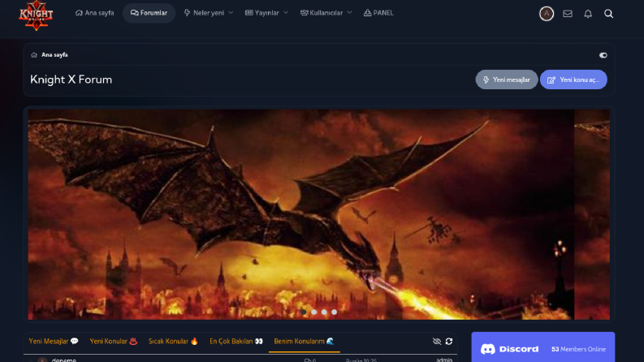
Task: Hide the widget with crossed-eye icon
Action: [437, 342]
